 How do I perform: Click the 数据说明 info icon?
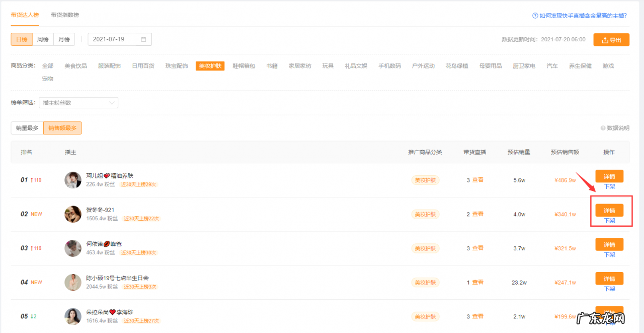coord(603,128)
